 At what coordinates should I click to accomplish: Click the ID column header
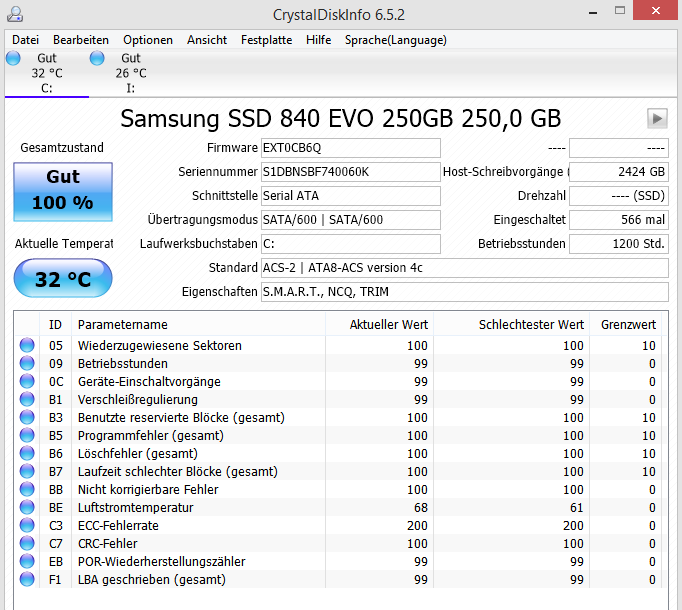click(55, 325)
